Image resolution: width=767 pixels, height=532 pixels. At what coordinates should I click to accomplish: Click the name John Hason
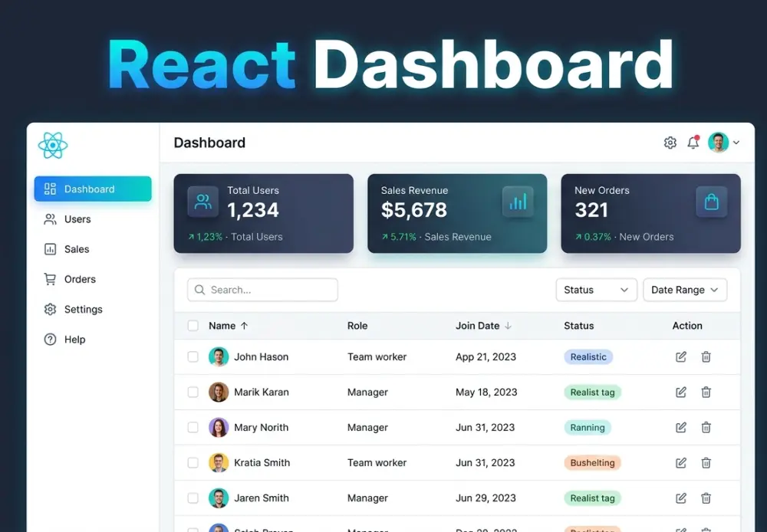tap(262, 357)
